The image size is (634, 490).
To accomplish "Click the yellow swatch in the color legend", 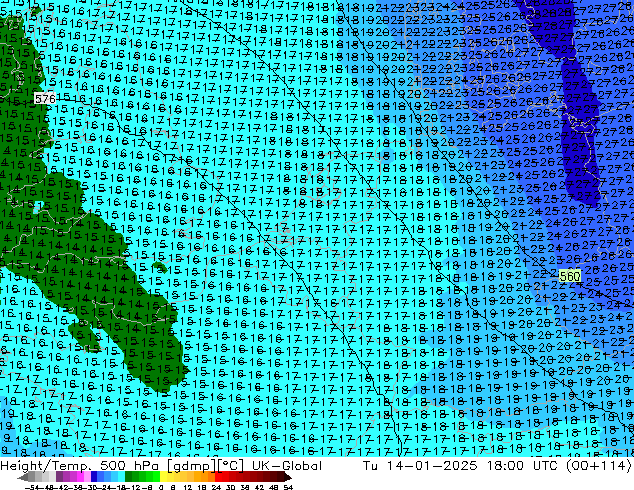I will click(163, 477).
